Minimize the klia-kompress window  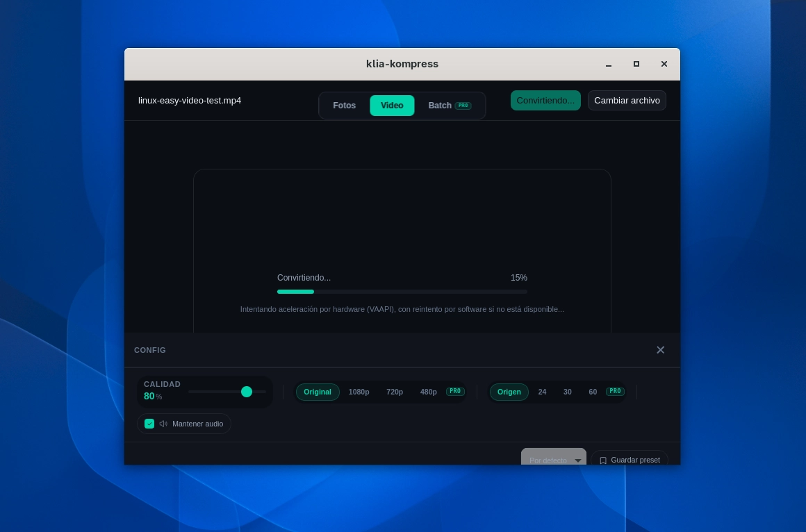tap(609, 65)
